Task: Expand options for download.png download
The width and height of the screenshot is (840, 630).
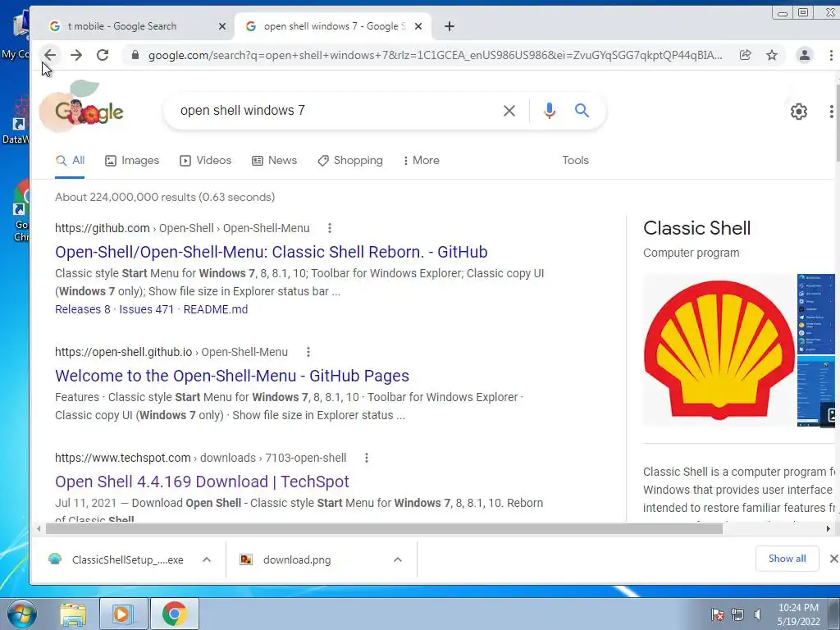Action: [x=398, y=559]
